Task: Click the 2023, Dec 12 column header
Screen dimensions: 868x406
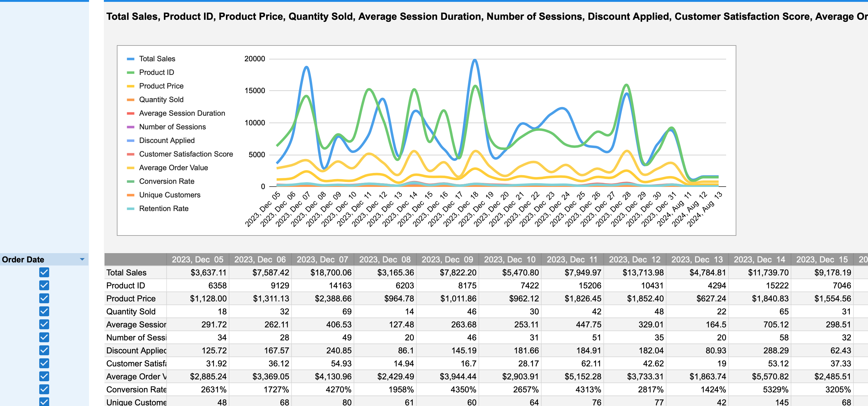Action: (x=635, y=259)
